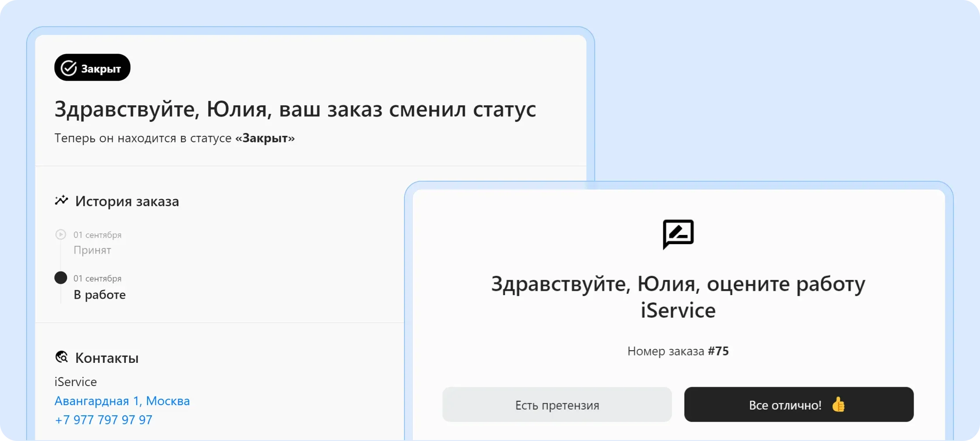The width and height of the screenshot is (980, 441).
Task: Select the timeline marker for В работе status
Action: tap(61, 278)
